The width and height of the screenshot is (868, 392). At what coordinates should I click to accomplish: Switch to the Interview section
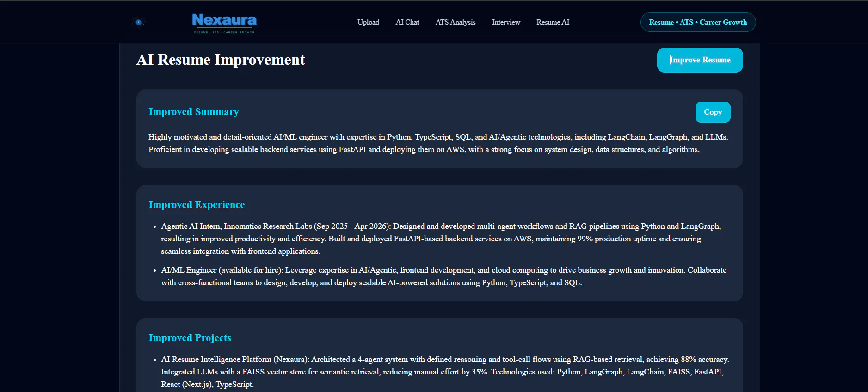click(506, 22)
